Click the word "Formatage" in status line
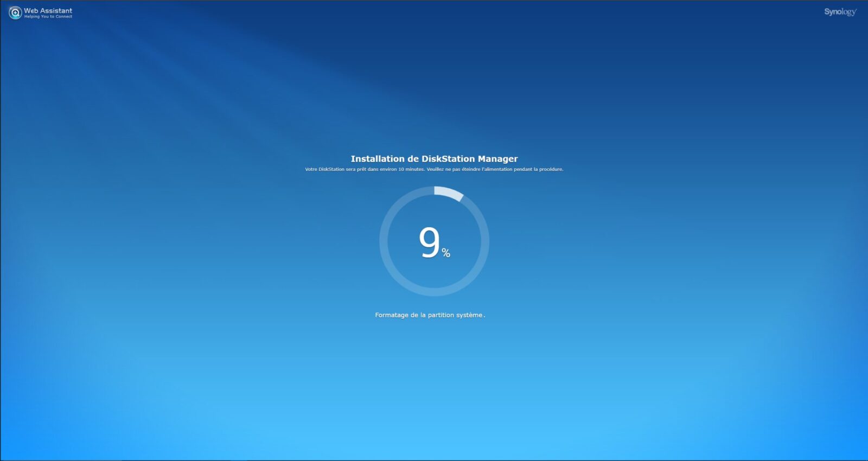The height and width of the screenshot is (461, 868). (x=391, y=315)
